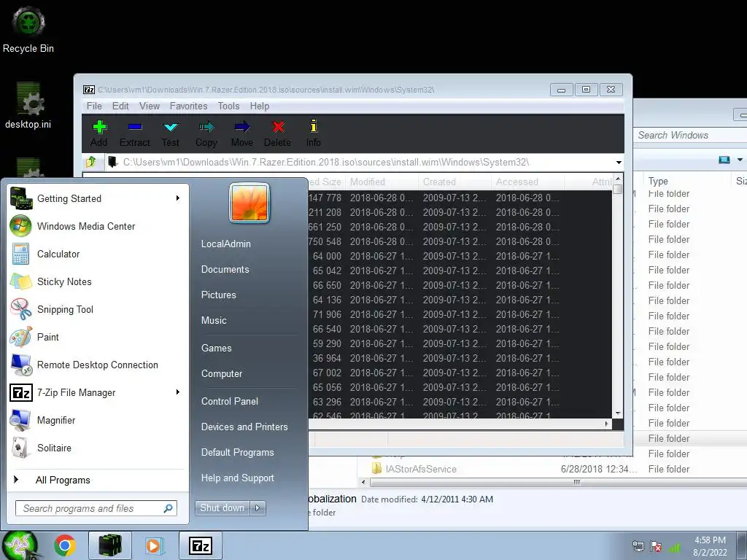Open Shut down options arrow
The image size is (747, 560).
pyautogui.click(x=258, y=508)
